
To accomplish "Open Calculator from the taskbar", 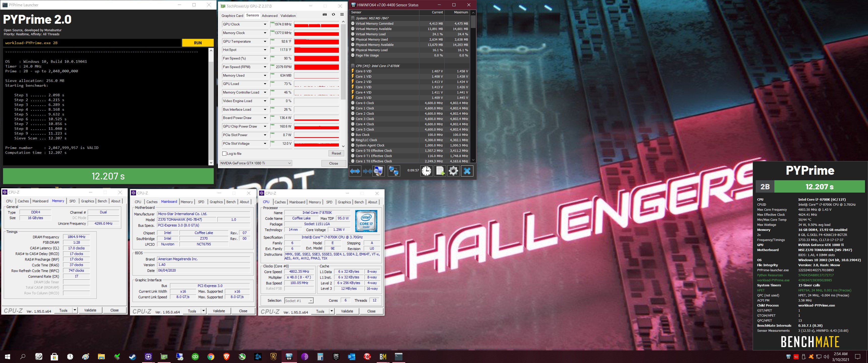I will coord(320,356).
